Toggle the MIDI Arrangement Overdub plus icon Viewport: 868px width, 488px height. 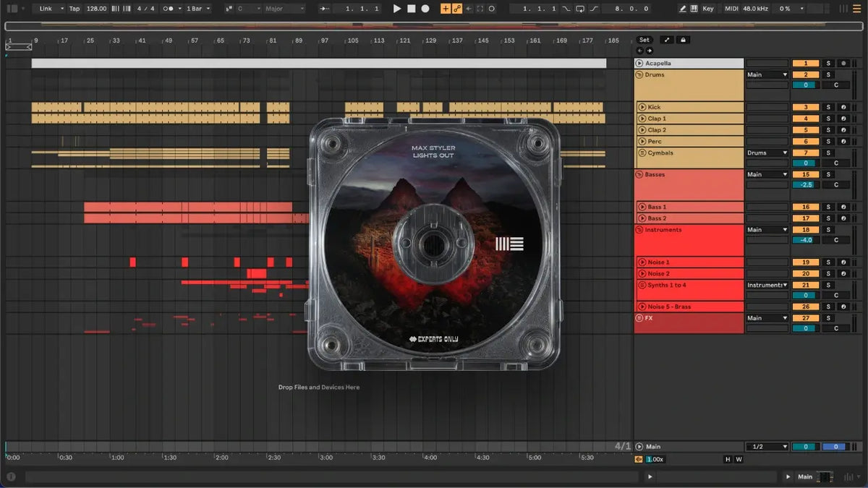(446, 9)
